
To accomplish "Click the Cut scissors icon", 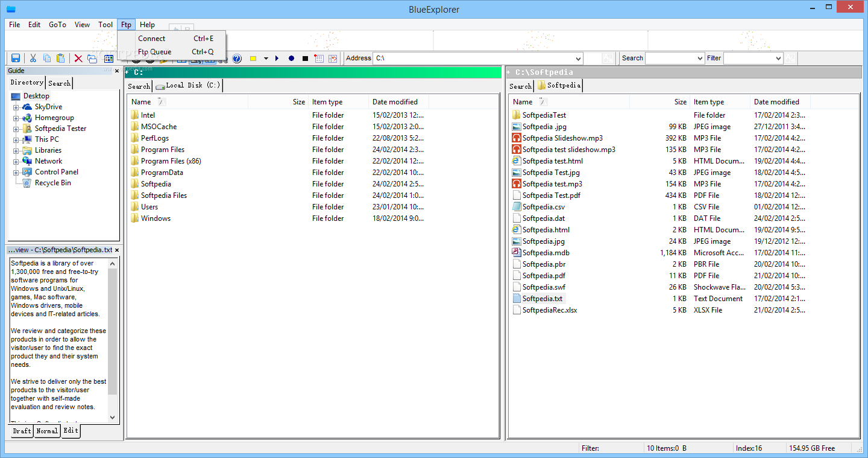I will point(33,59).
